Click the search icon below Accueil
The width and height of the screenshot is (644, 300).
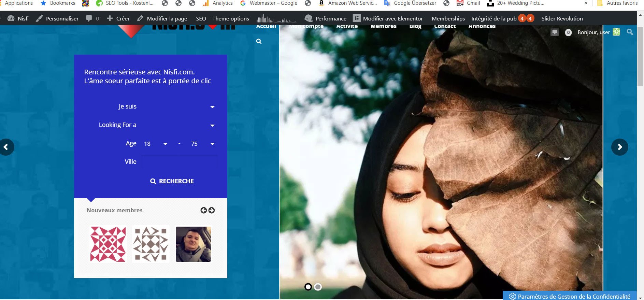259,41
